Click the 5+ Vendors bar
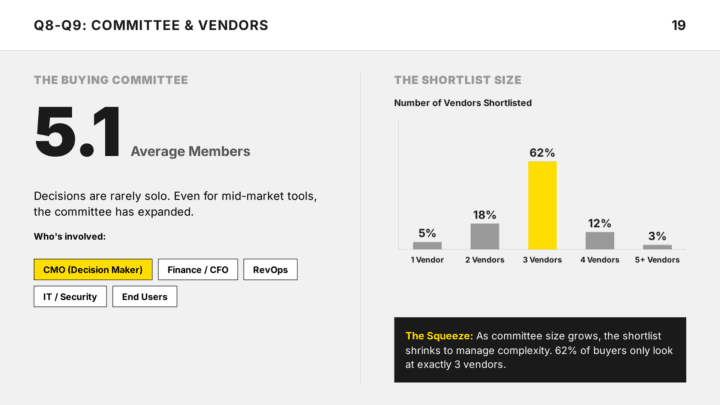This screenshot has width=720, height=405. [657, 247]
